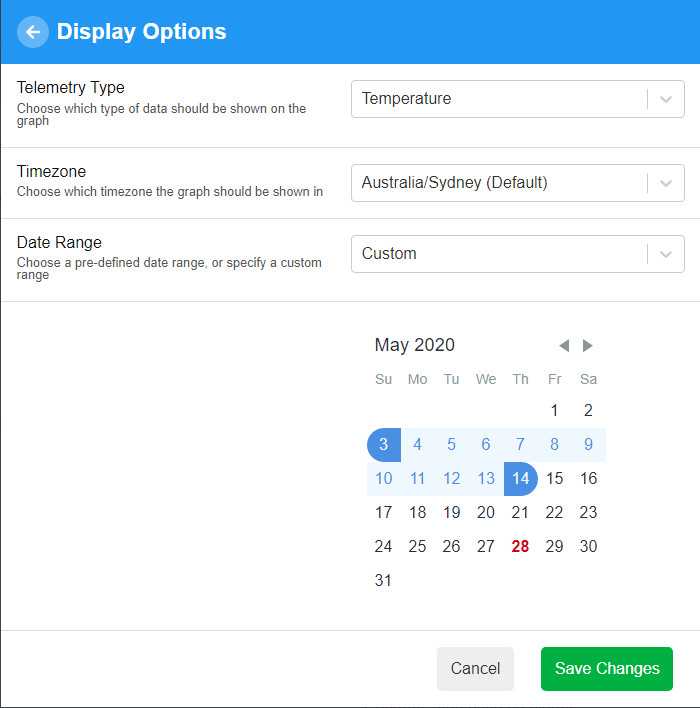This screenshot has width=700, height=708.
Task: Select May 3 range start date
Action: [x=384, y=445]
